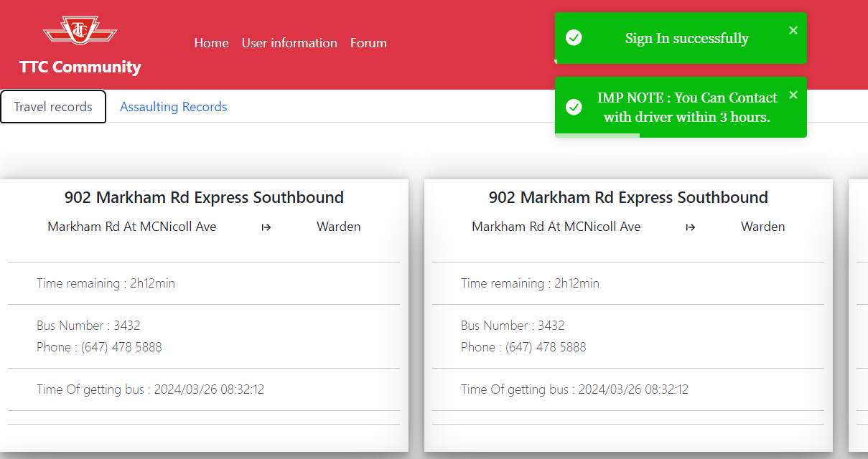
Task: Click Time remaining 2h12min in right card
Action: pyautogui.click(x=530, y=283)
